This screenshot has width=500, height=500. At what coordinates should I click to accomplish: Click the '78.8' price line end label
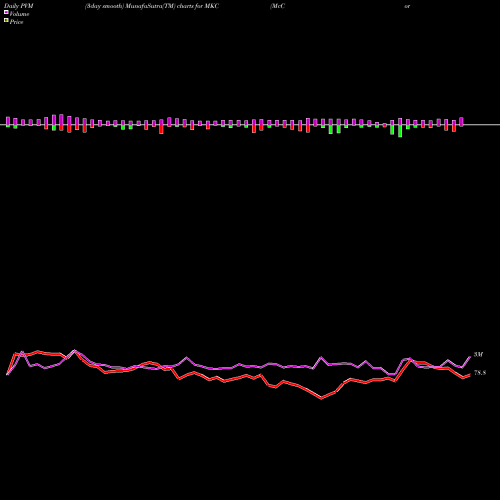click(x=480, y=373)
